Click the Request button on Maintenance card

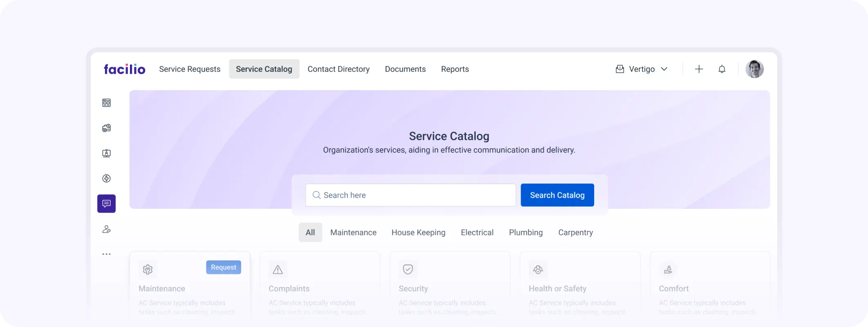click(x=224, y=267)
